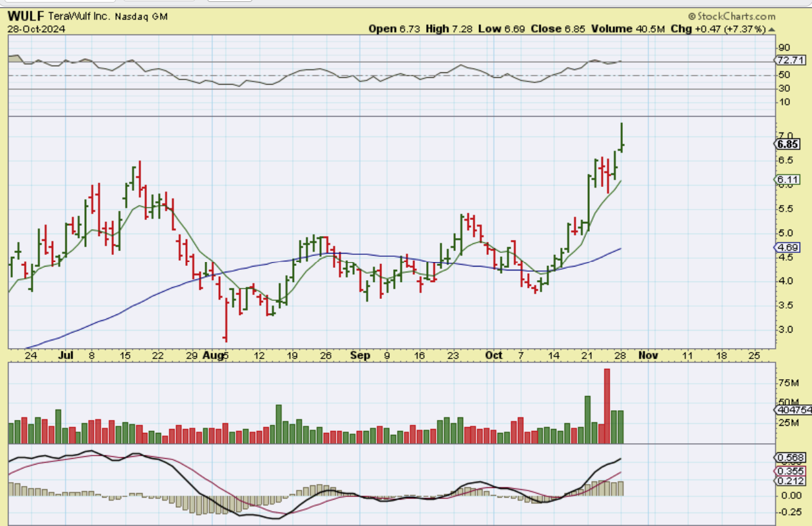The height and width of the screenshot is (526, 812).
Task: Click the 0.212 MACD histogram tag
Action: [790, 481]
